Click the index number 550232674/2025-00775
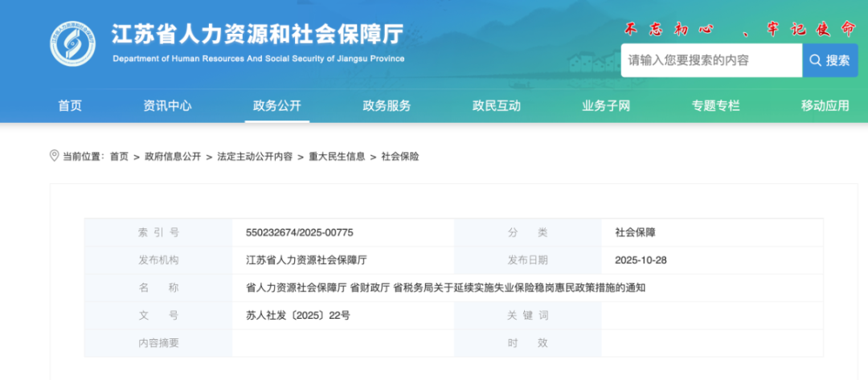The image size is (868, 380). (x=299, y=233)
